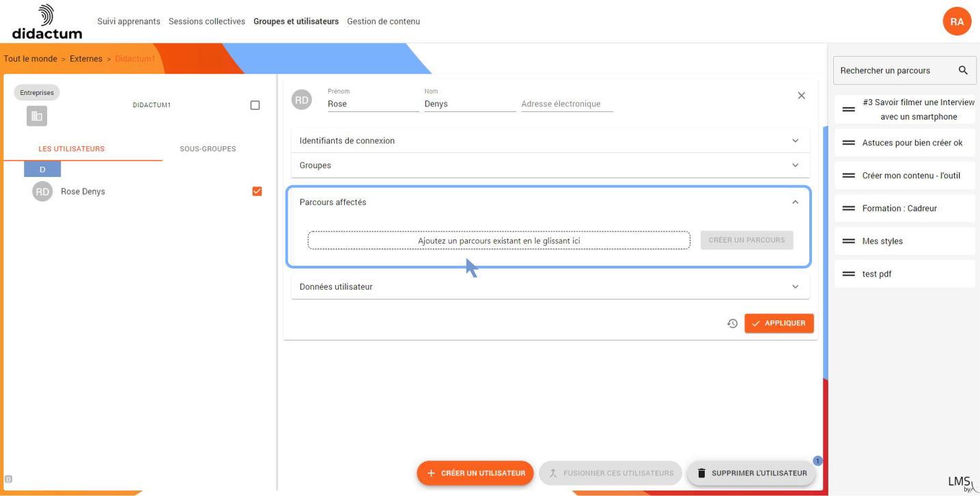
Task: Select test pdf parcours
Action: 905,274
